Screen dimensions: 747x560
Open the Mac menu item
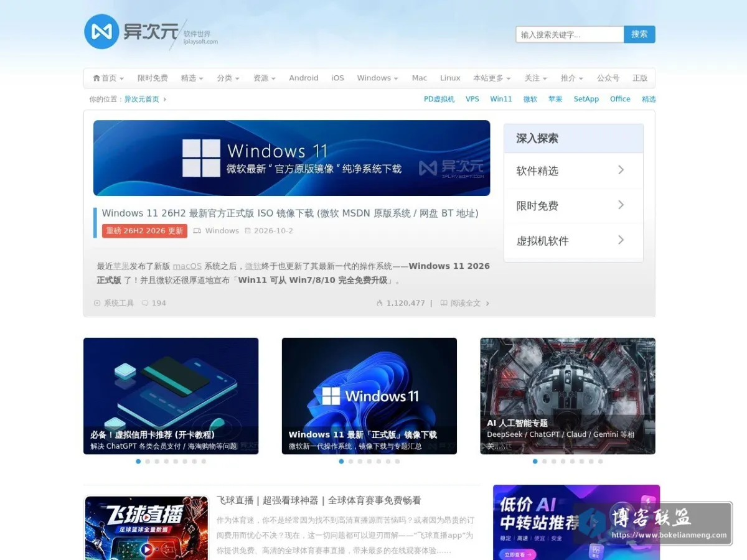420,78
